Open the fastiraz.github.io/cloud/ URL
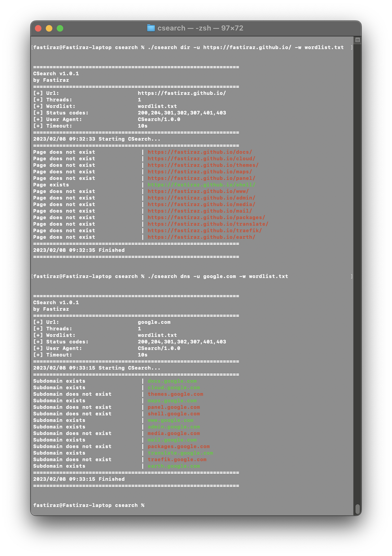392x556 pixels. point(201,159)
